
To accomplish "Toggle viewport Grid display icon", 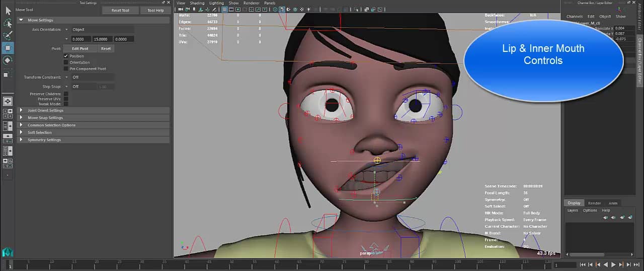I will [224, 9].
